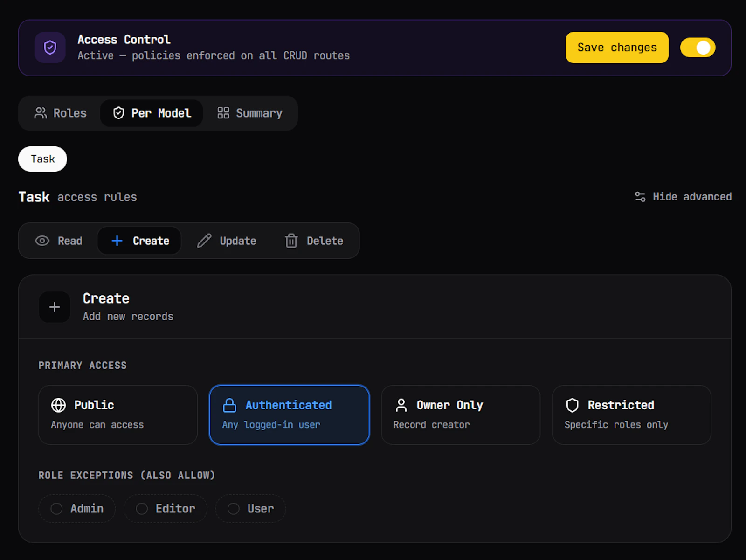Image resolution: width=746 pixels, height=560 pixels.
Task: Select the Create operation tab
Action: click(139, 241)
